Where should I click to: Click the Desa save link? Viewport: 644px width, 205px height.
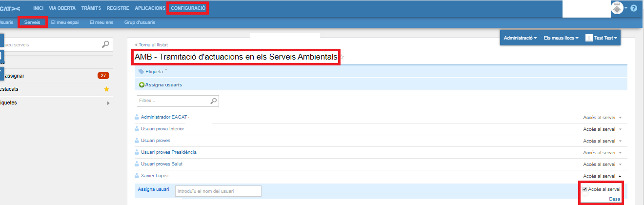(614, 199)
